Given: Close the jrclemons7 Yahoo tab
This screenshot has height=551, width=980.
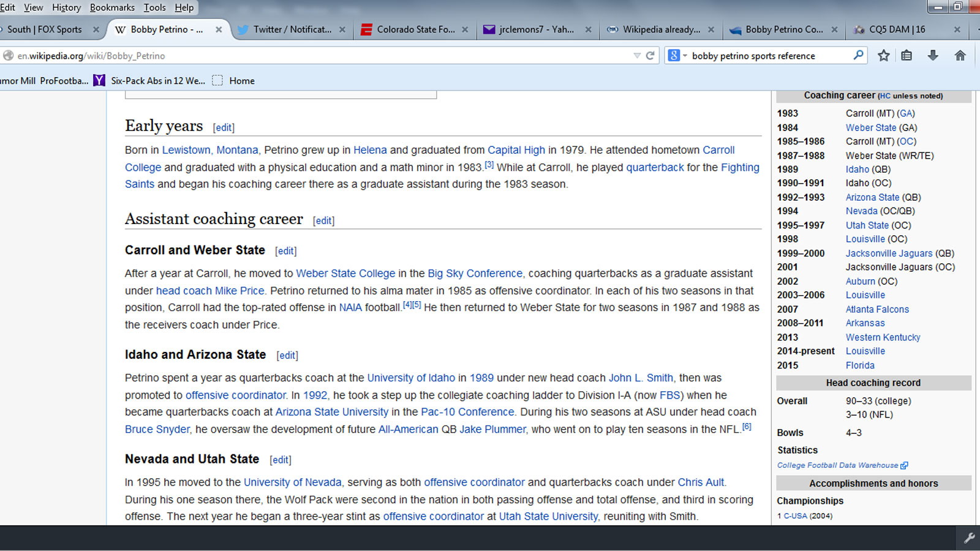Looking at the screenshot, I should pos(588,29).
